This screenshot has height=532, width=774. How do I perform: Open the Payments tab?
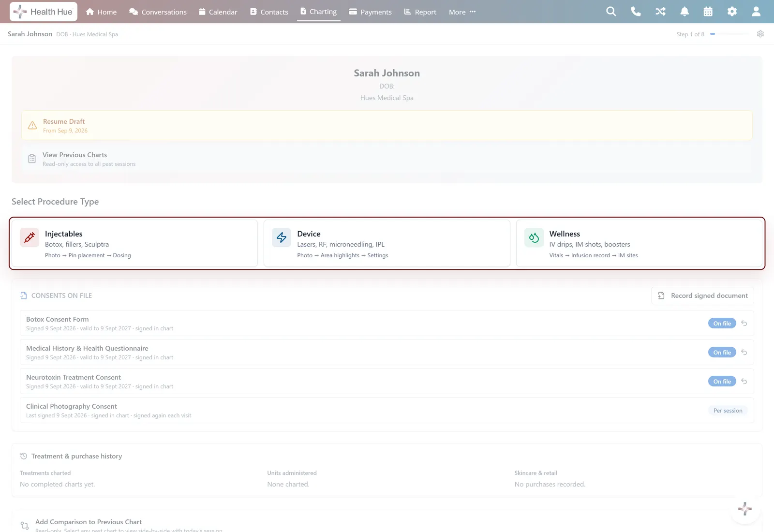pyautogui.click(x=371, y=12)
